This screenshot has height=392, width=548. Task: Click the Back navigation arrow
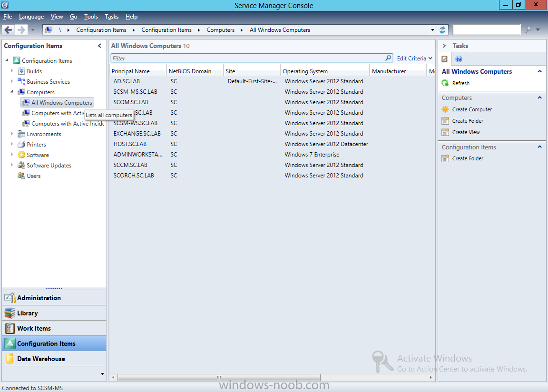[9, 30]
